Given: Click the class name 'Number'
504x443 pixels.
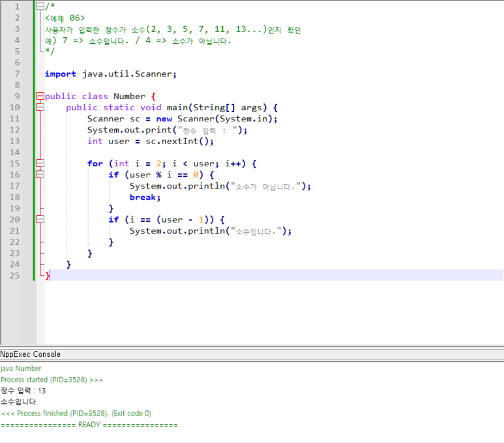Looking at the screenshot, I should click(x=129, y=96).
